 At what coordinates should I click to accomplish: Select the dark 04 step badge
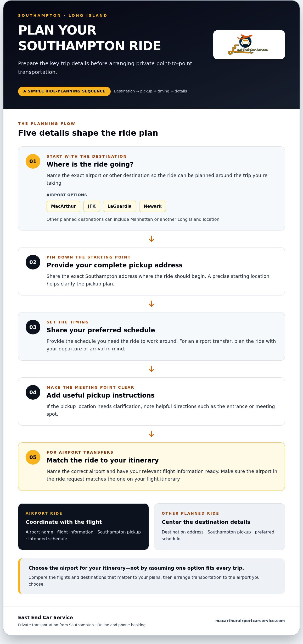pos(33,392)
